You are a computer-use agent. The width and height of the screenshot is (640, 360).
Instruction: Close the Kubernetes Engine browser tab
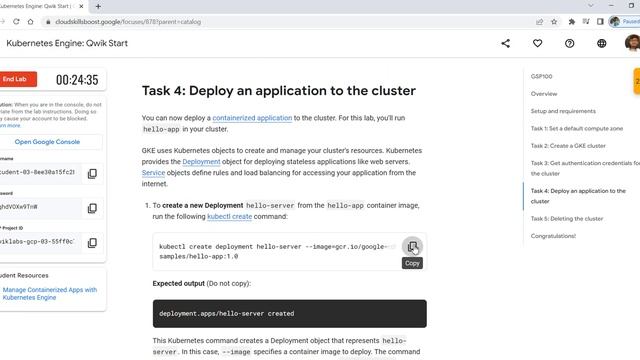81,6
